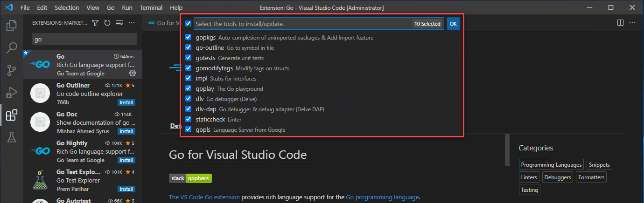This screenshot has width=644, height=203.
Task: Uncheck the gopkgs tool checkbox
Action: (189, 37)
